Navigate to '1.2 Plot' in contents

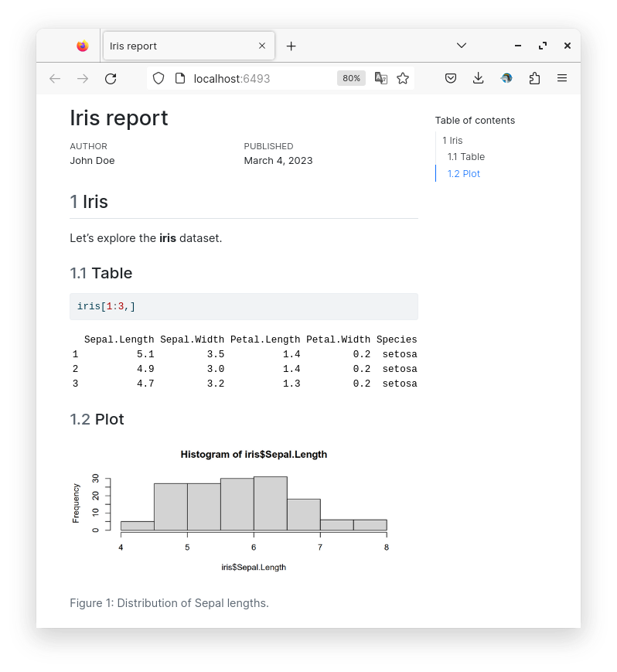[x=464, y=174]
